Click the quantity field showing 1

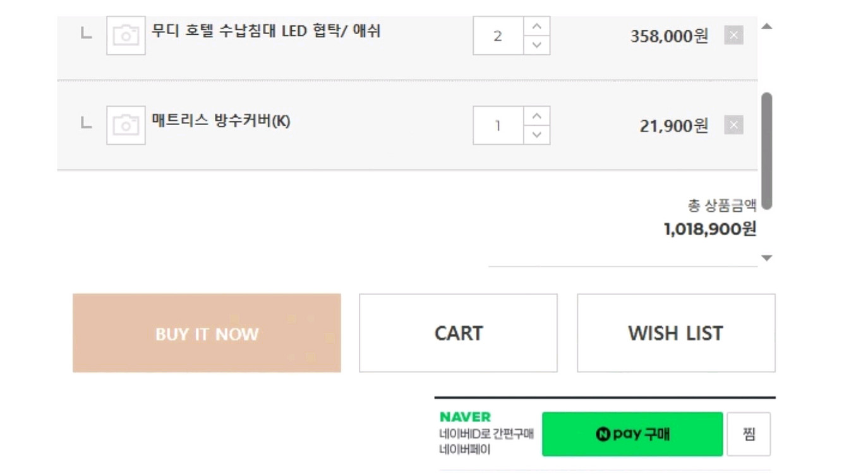pyautogui.click(x=498, y=126)
